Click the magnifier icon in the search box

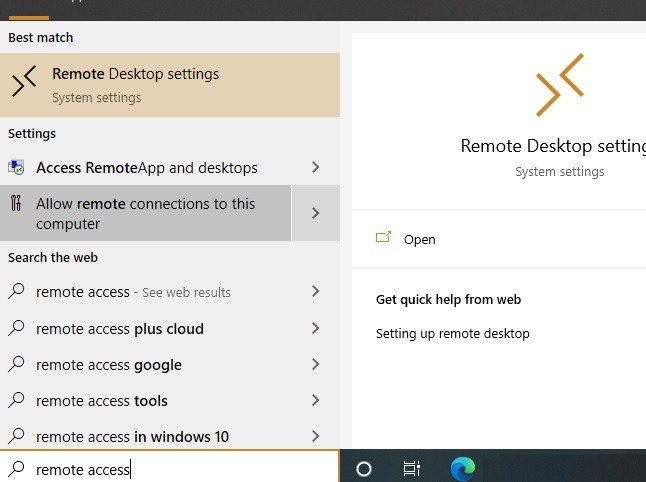pos(16,468)
